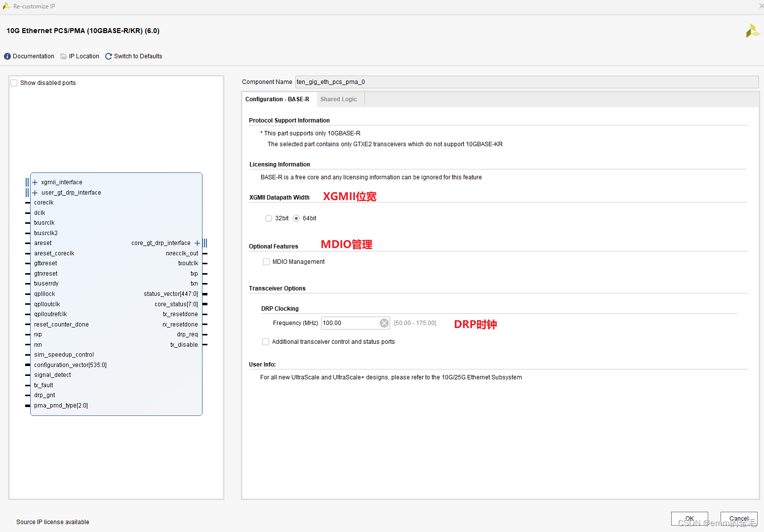
Task: Select the signal_detect port label
Action: pyautogui.click(x=52, y=375)
